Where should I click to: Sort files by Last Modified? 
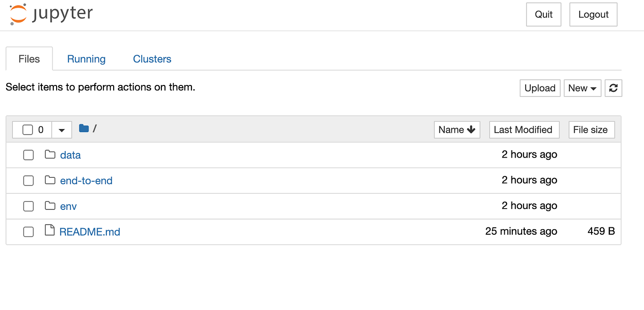tap(524, 130)
